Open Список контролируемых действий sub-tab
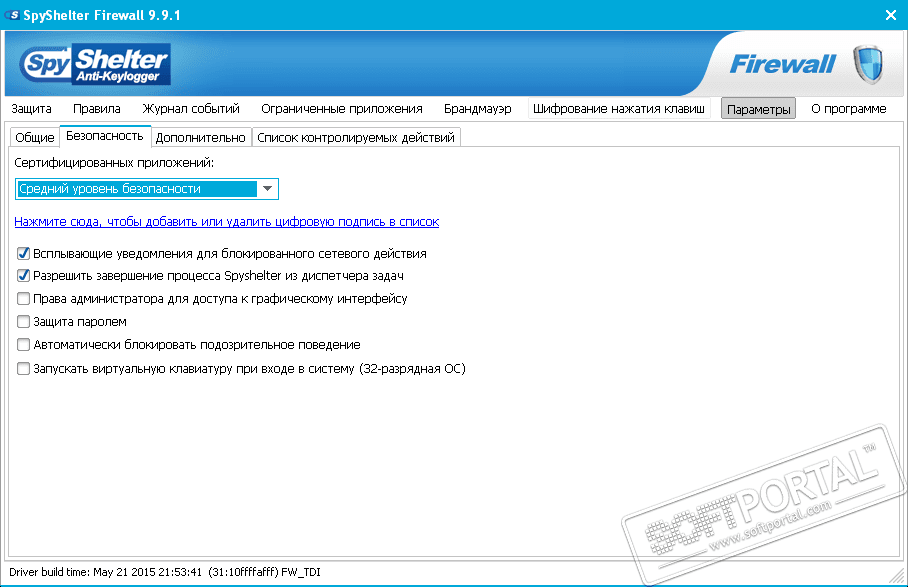 tap(356, 138)
